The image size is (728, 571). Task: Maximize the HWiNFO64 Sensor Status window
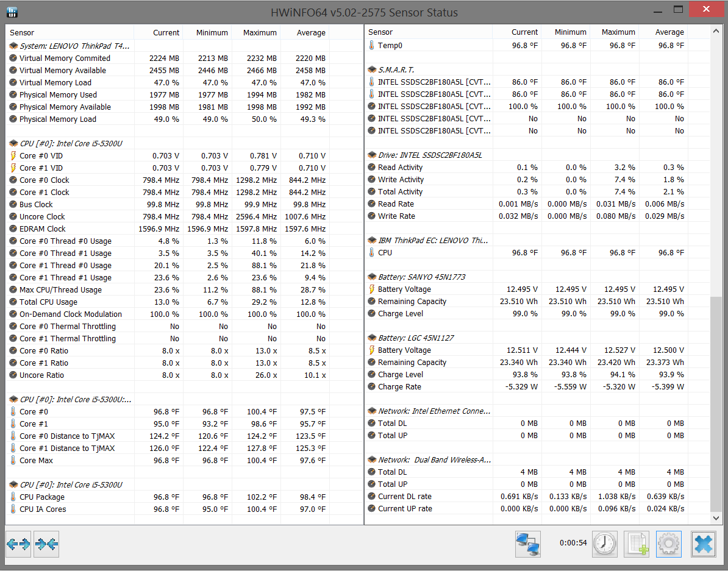[678, 10]
